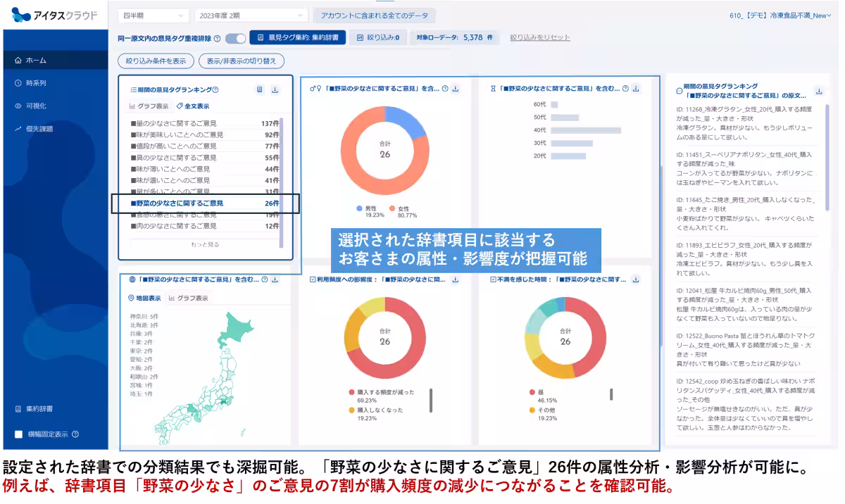Click help icon beside 同一原文内の意見タグ重複排除
845x504 pixels.
click(217, 38)
